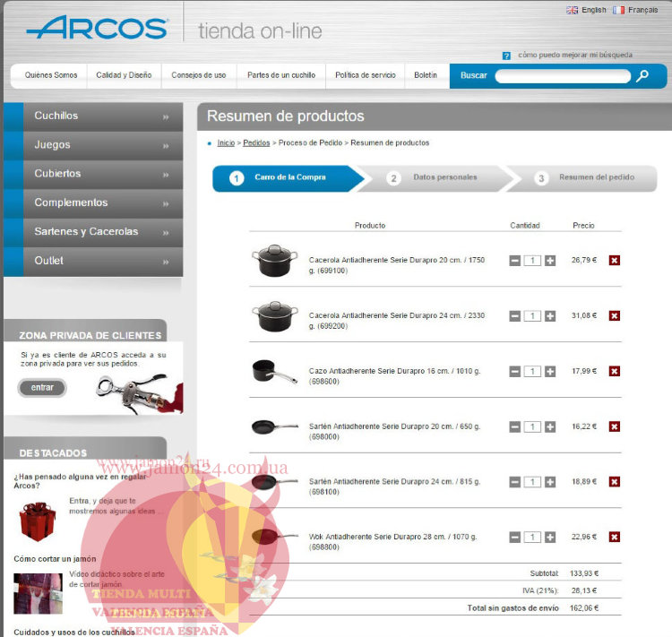Increase quantity of Sartén Durapro 24 cm
The width and height of the screenshot is (672, 637).
[550, 482]
